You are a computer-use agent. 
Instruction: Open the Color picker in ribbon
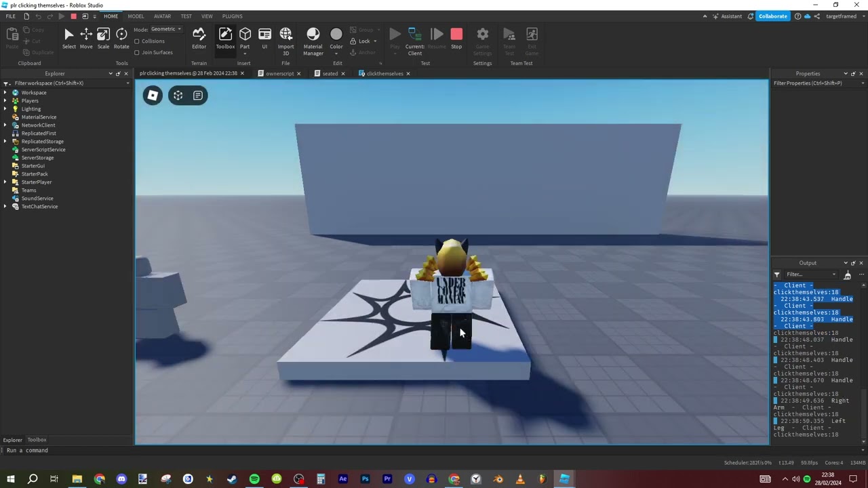(336, 39)
